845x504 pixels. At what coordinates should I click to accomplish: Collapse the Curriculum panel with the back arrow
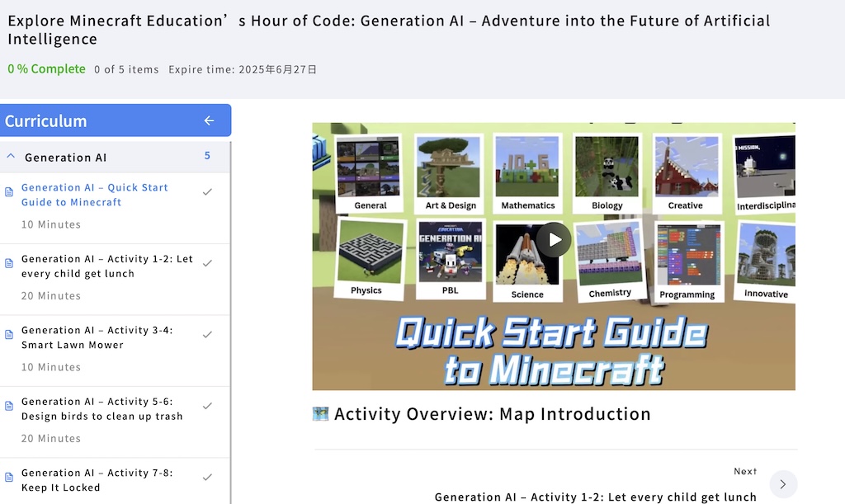point(209,120)
